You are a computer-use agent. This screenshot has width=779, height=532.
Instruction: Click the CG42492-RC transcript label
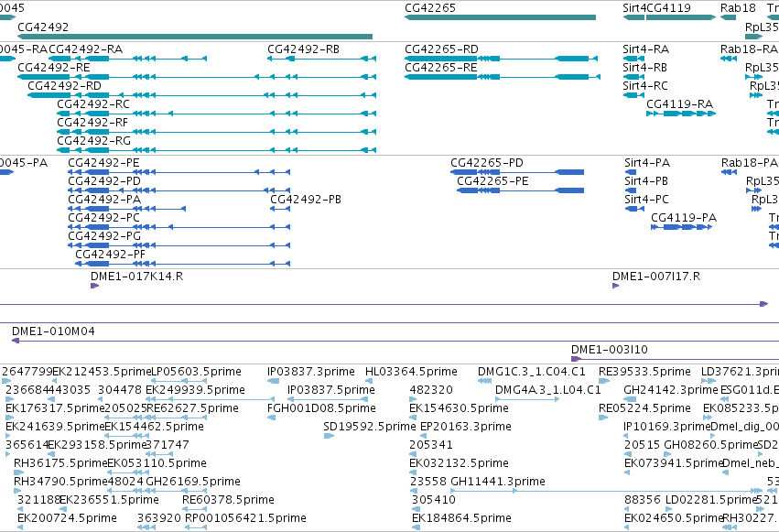click(x=93, y=104)
